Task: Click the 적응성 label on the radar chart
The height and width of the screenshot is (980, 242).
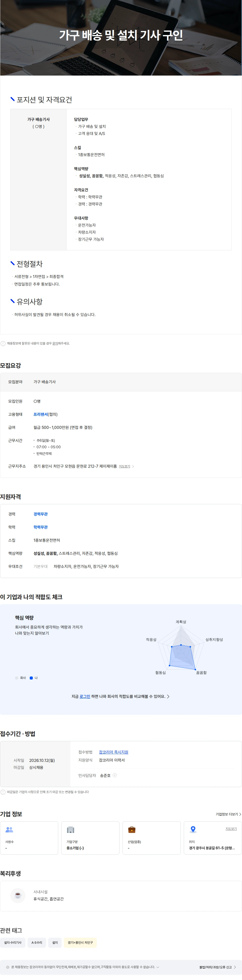Action: pos(151,639)
